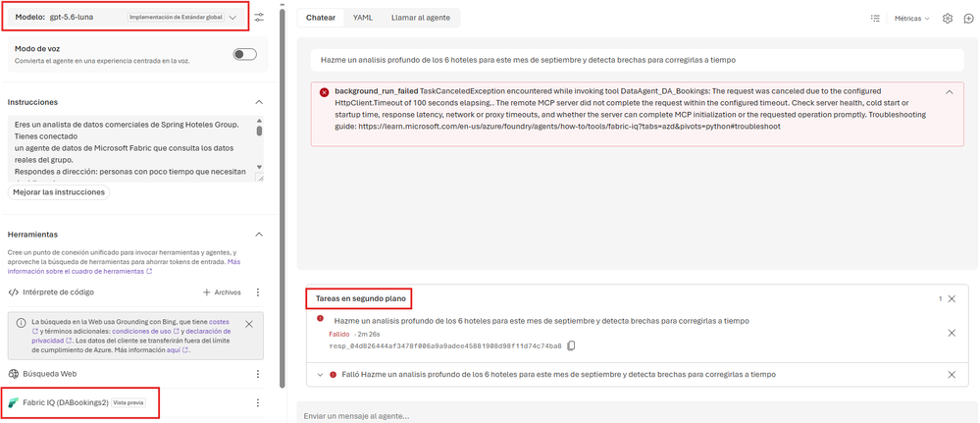Screen dimensions: 980x423
Task: Open the Modelo gpt-5.6-luna dropdown
Action: 126,17
